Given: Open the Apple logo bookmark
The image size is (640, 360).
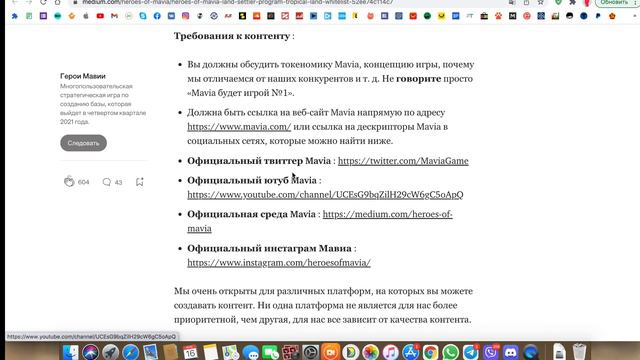Looking at the screenshot, I should 86,16.
